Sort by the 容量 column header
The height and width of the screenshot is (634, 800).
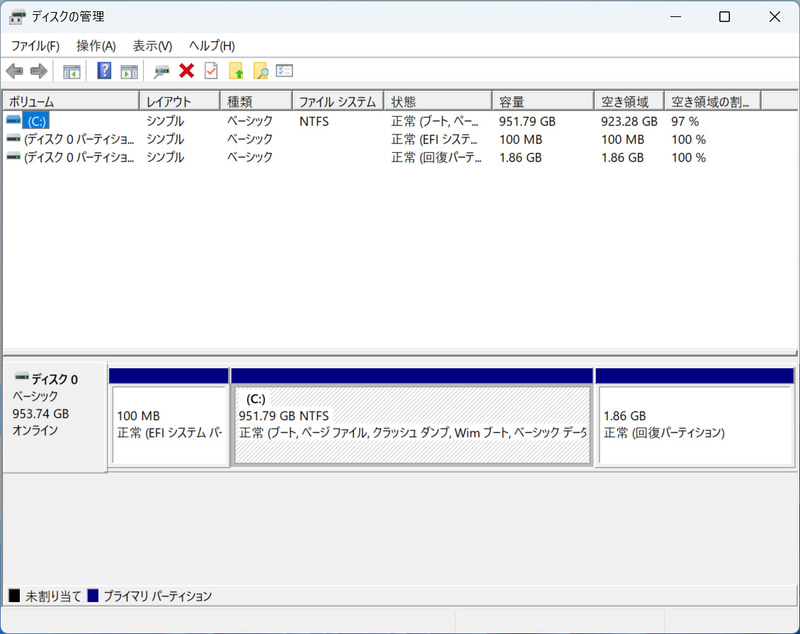point(543,102)
